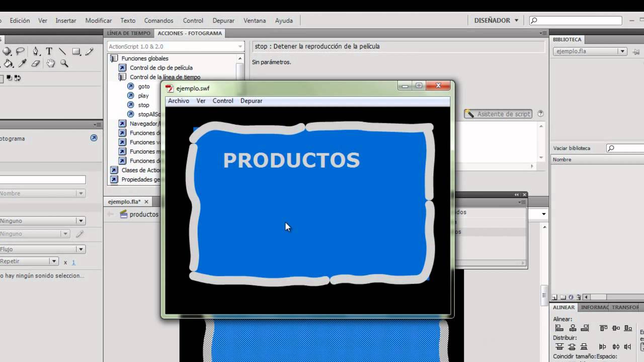Select the Zoom magnifier tool
644x362 pixels.
tap(64, 63)
